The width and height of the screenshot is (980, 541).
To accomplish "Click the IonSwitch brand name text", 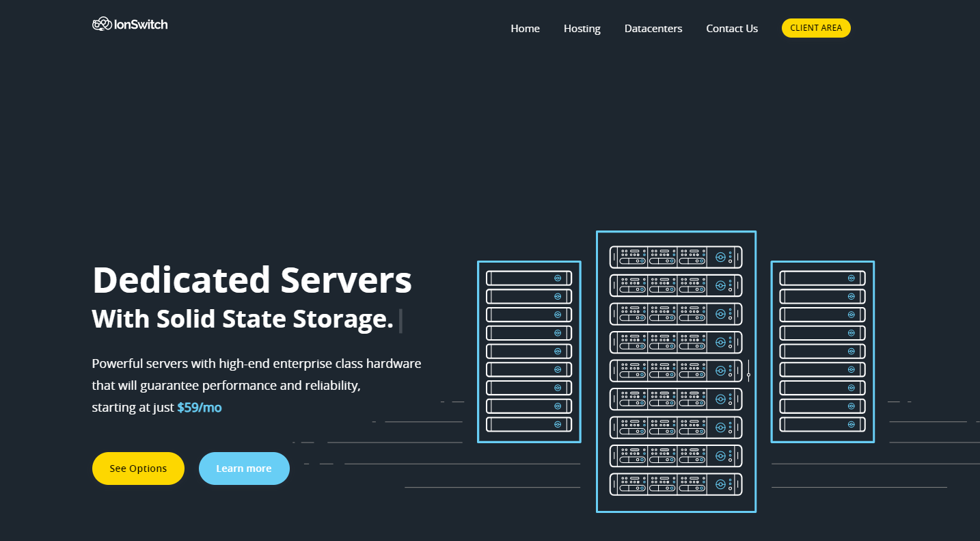I will pos(140,25).
